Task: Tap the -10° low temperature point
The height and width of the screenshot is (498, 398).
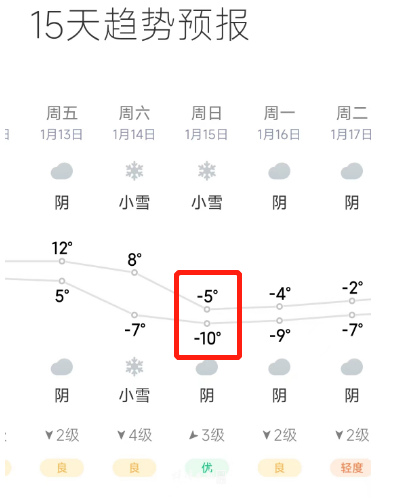Action: (207, 323)
